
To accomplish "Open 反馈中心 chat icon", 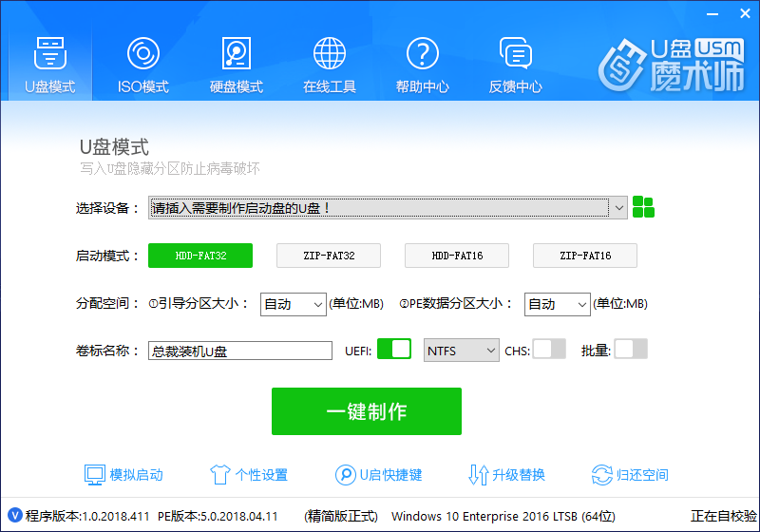I will coord(515,53).
